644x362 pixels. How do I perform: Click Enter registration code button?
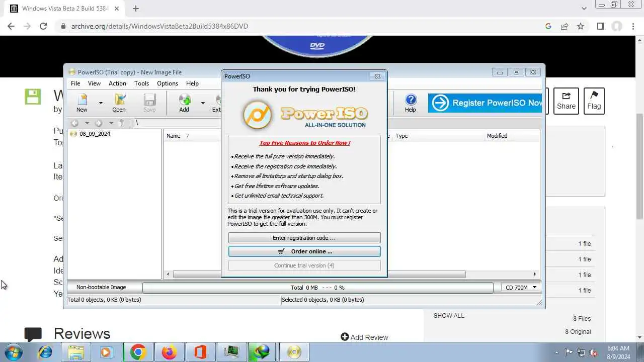point(304,238)
